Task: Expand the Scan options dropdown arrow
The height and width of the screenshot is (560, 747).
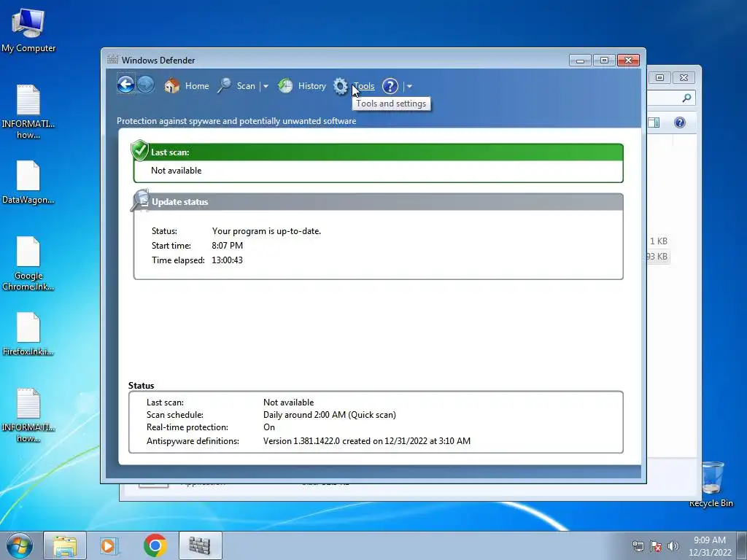Action: coord(266,86)
